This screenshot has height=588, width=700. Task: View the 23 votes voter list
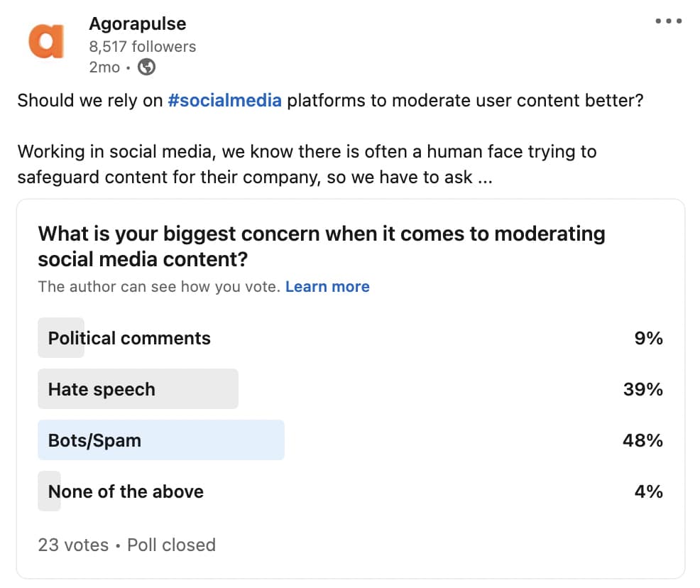pyautogui.click(x=73, y=545)
